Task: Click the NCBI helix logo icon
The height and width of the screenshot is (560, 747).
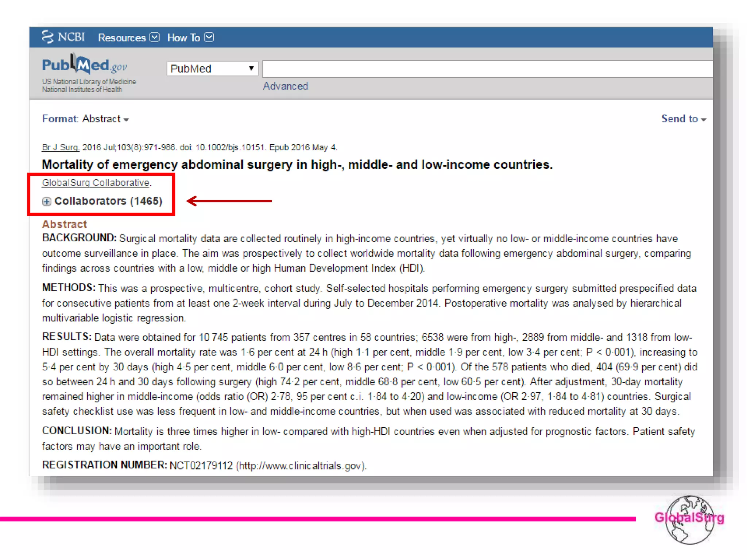Action: (x=47, y=37)
